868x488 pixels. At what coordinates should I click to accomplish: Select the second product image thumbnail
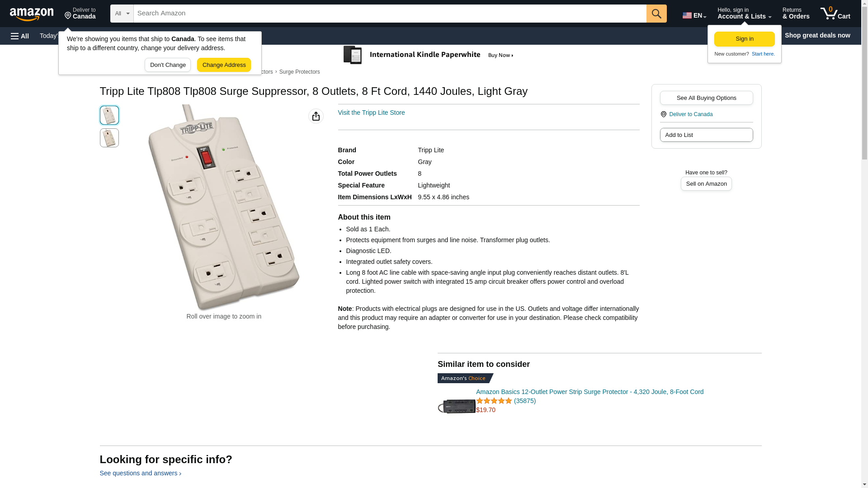[109, 138]
